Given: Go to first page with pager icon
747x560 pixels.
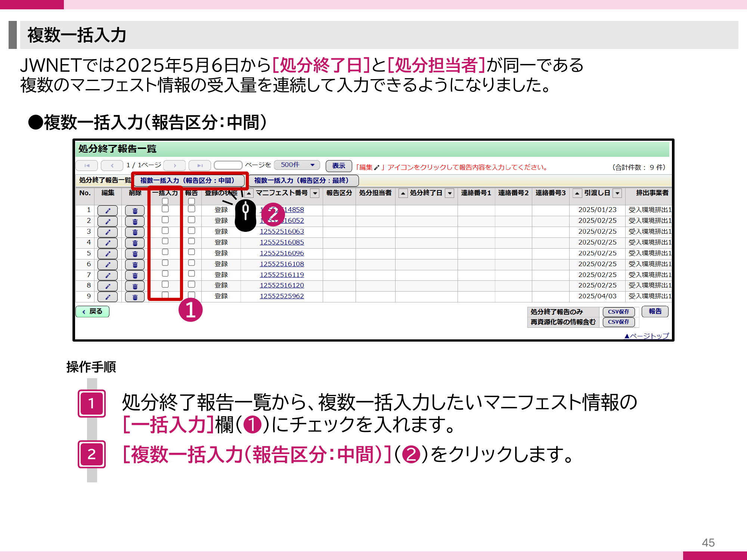Looking at the screenshot, I should (x=87, y=165).
